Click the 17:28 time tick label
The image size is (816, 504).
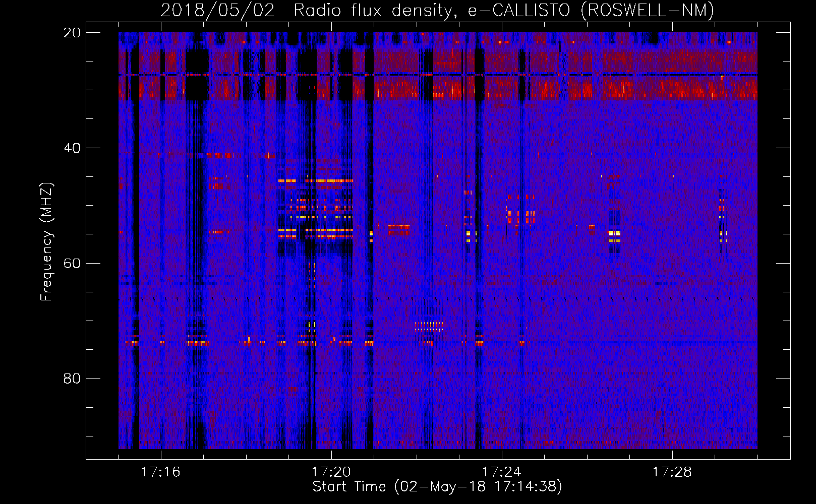pyautogui.click(x=672, y=472)
